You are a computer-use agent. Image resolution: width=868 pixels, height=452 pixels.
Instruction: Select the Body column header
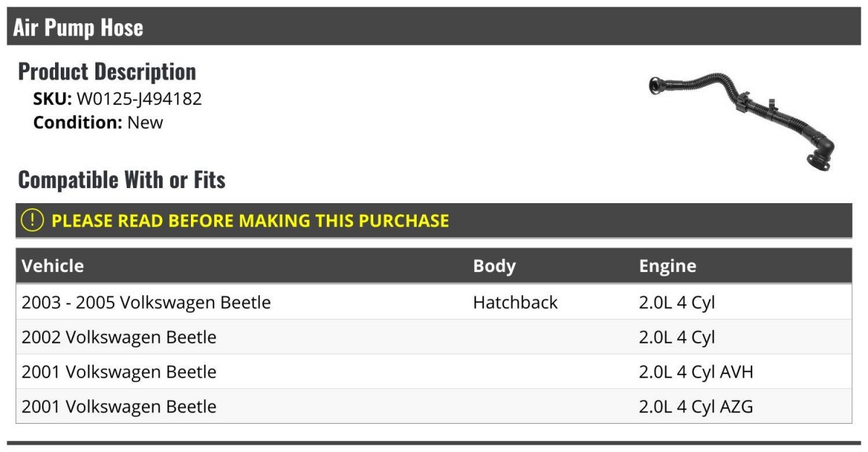point(494,265)
